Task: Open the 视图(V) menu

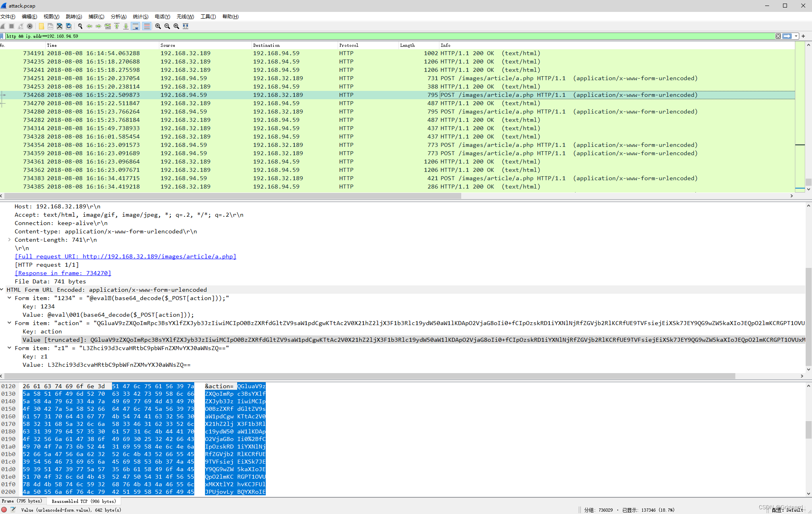Action: pyautogui.click(x=51, y=16)
